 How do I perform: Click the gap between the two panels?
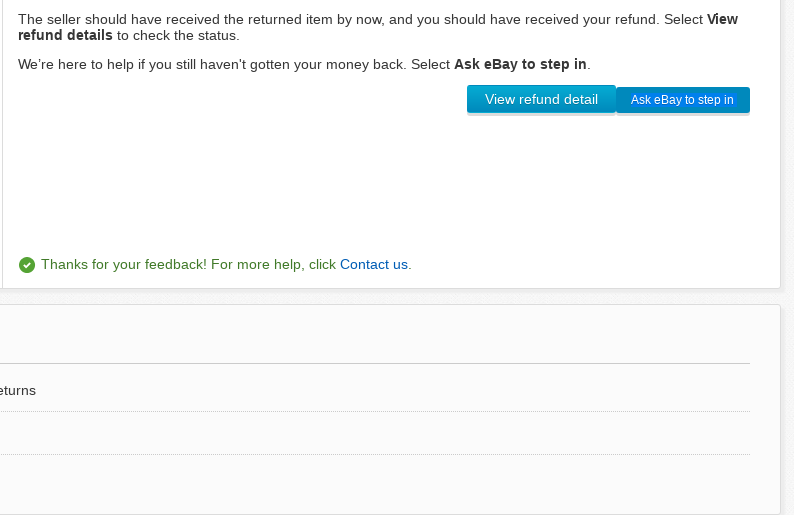pos(390,296)
